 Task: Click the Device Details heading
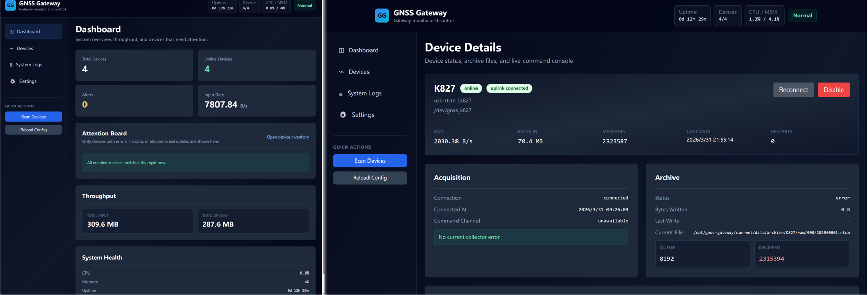(463, 47)
